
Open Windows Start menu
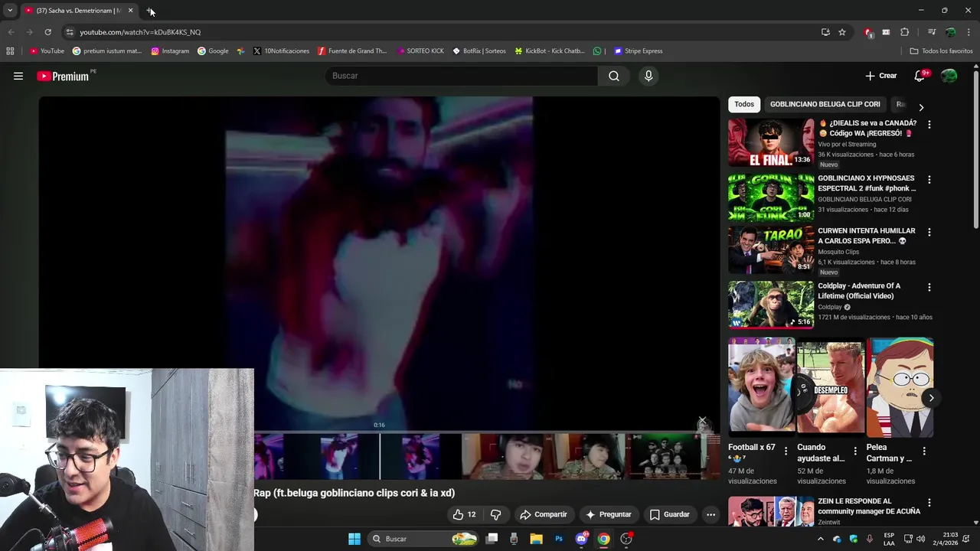[354, 539]
